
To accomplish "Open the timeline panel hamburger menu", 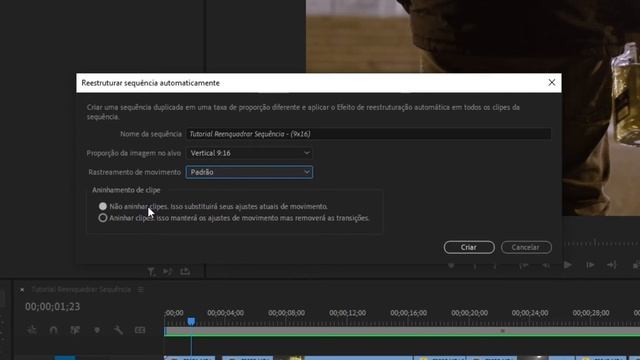I will 140,290.
